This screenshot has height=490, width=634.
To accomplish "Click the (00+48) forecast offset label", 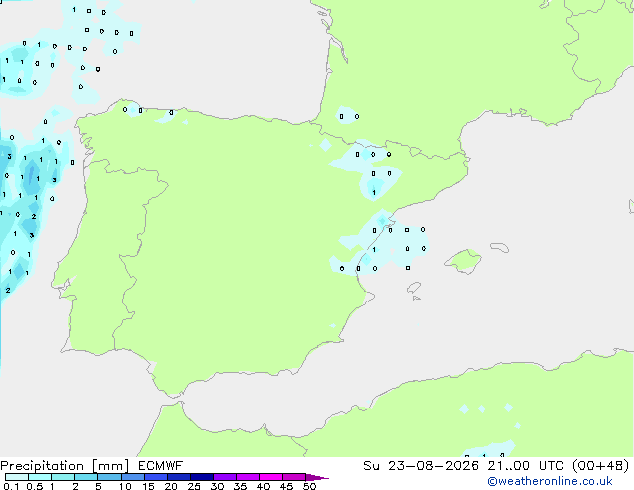I will (601, 466).
